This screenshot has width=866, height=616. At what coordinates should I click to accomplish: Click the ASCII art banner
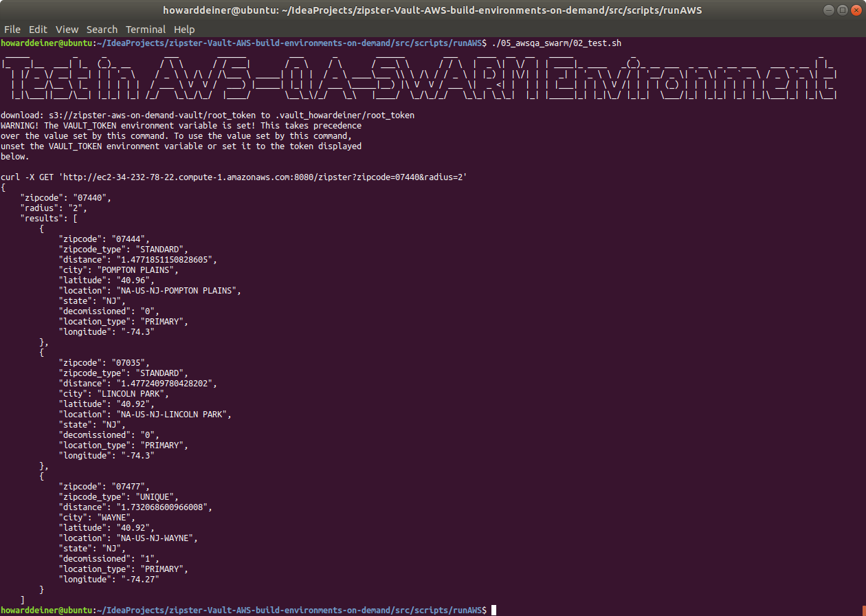click(x=419, y=79)
